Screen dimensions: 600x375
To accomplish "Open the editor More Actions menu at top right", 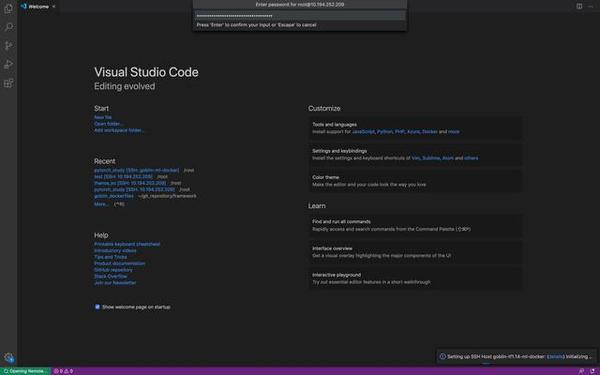I will click(x=591, y=6).
